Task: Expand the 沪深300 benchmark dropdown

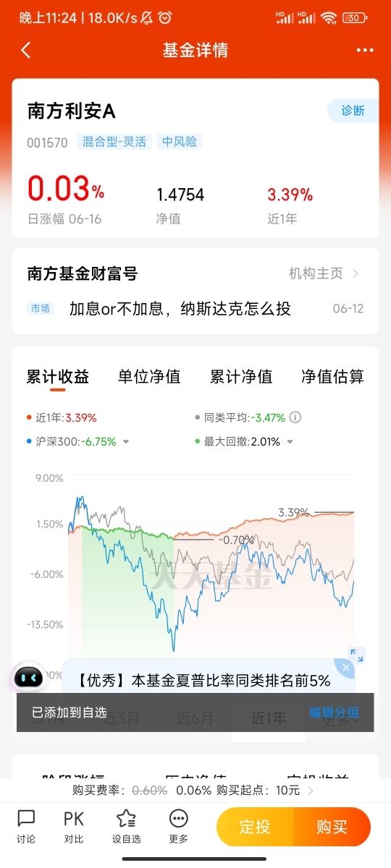Action: coord(125,442)
